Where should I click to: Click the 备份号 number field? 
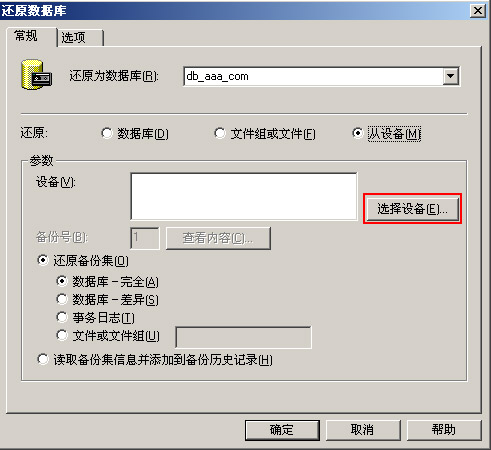coord(145,238)
